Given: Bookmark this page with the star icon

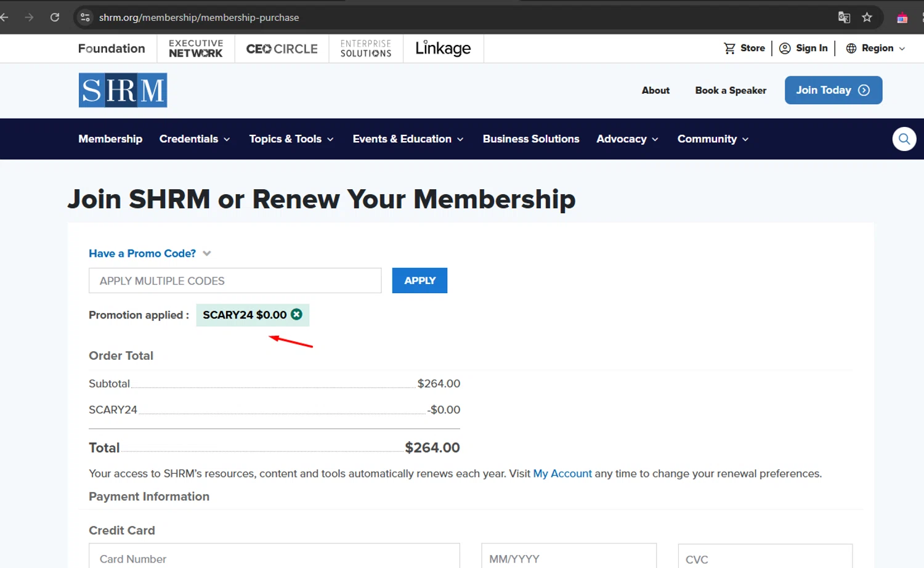Looking at the screenshot, I should coord(867,17).
